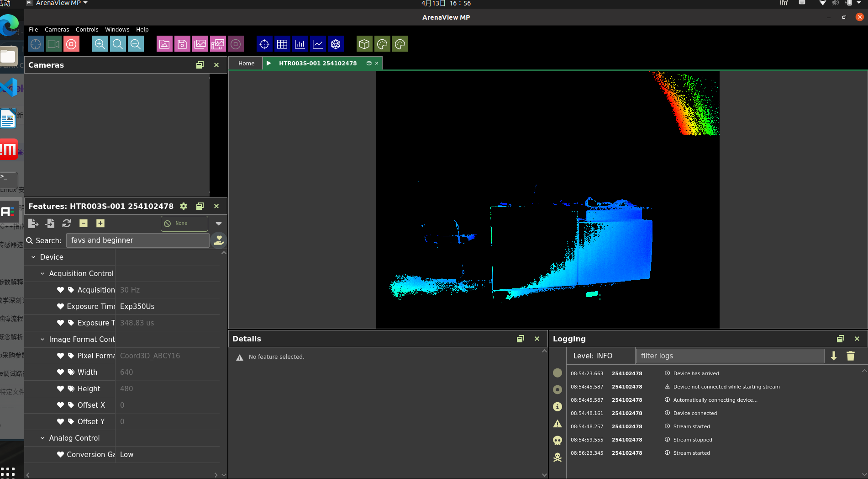868x479 pixels.
Task: Collapse all feature nodes with minus icon
Action: [x=84, y=223]
